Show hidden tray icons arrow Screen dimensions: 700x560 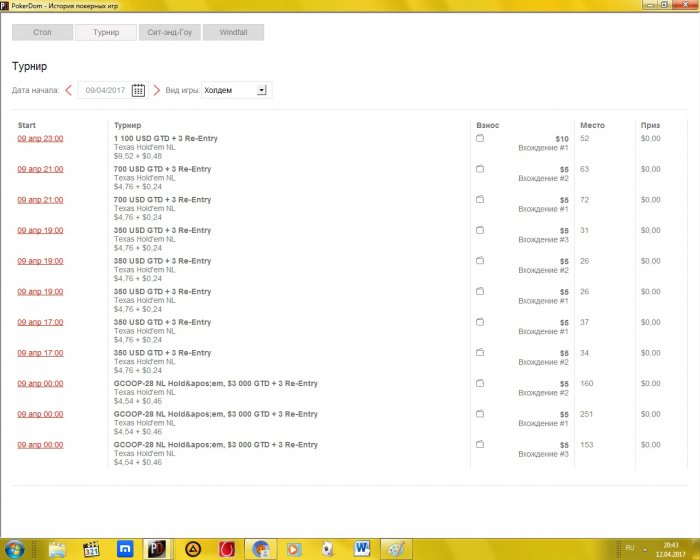pos(645,549)
